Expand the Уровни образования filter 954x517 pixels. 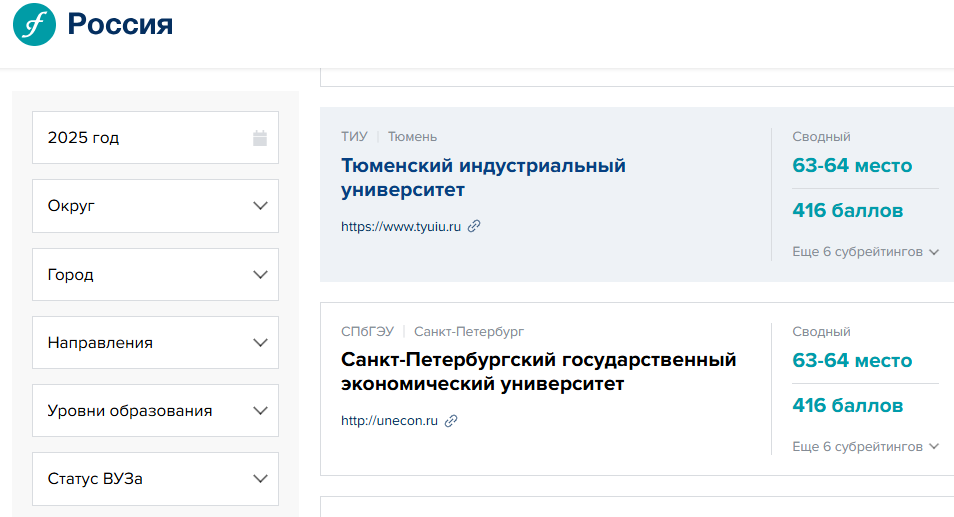(155, 410)
